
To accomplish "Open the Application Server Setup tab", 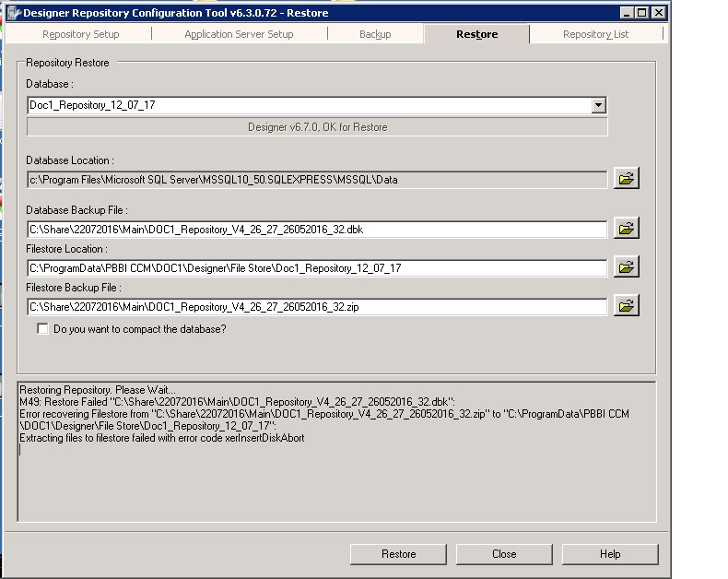I will 239,34.
